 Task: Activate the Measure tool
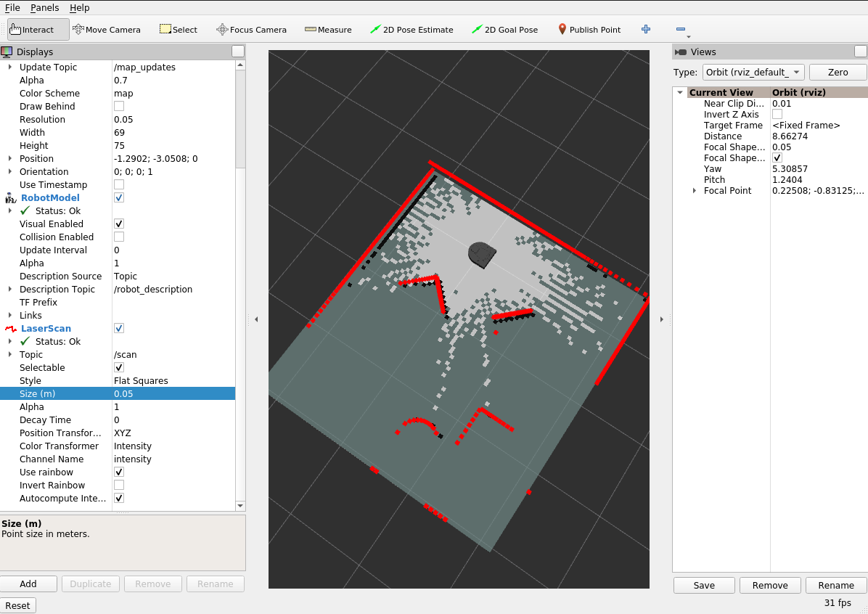(328, 30)
